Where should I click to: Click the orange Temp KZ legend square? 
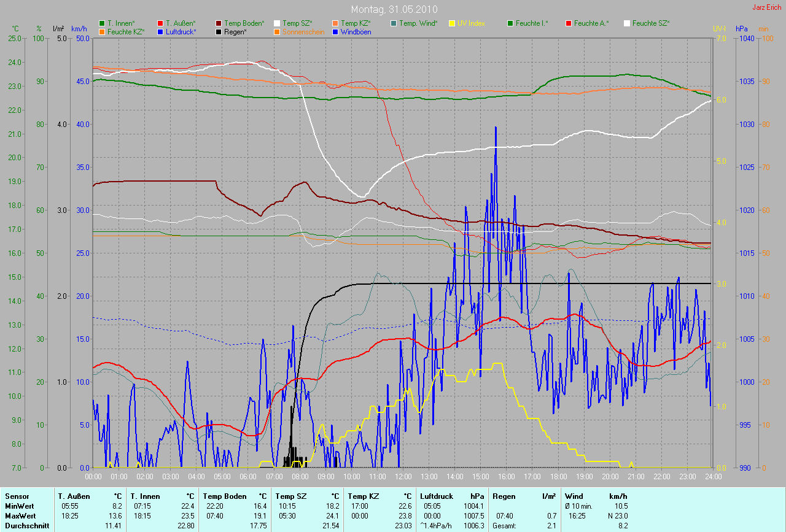point(335,23)
